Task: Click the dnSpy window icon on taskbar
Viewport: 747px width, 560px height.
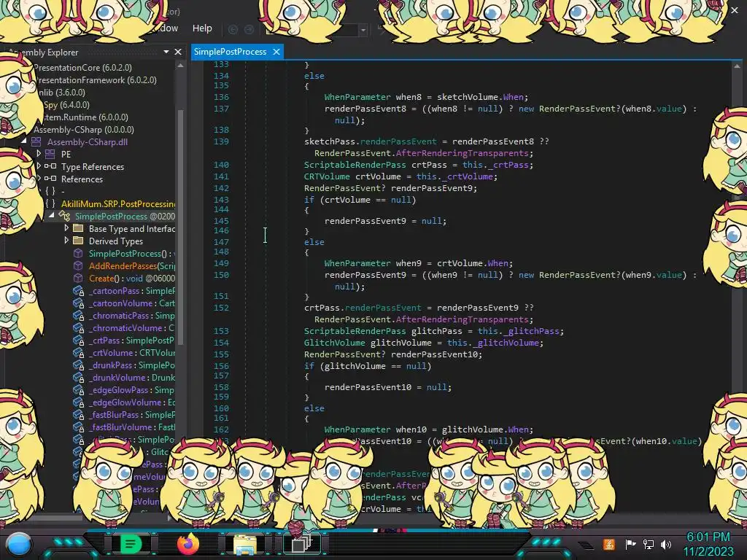Action: point(302,544)
